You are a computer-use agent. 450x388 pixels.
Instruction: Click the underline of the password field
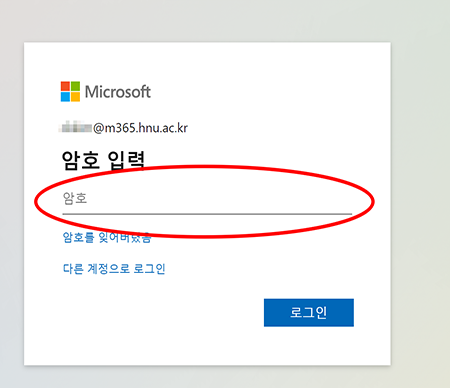coord(207,213)
